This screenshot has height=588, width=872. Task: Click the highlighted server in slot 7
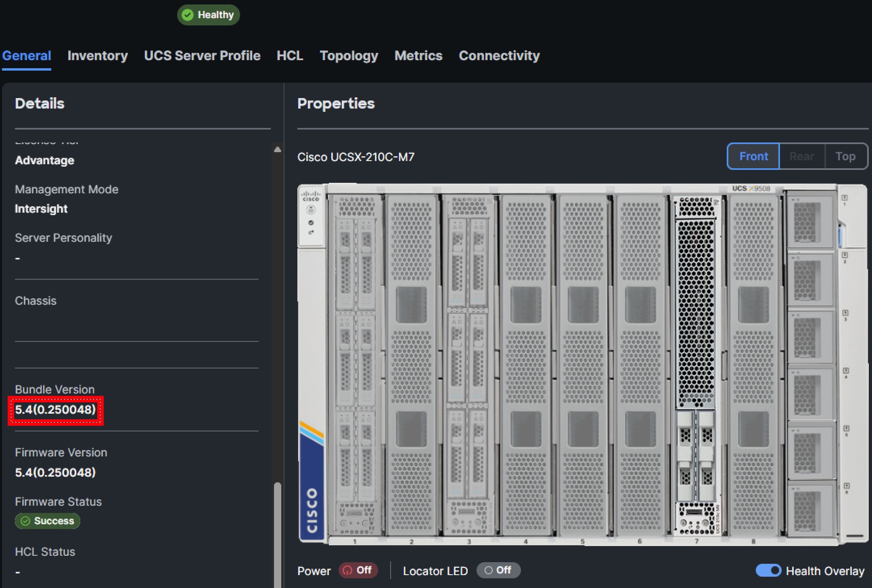pyautogui.click(x=696, y=363)
